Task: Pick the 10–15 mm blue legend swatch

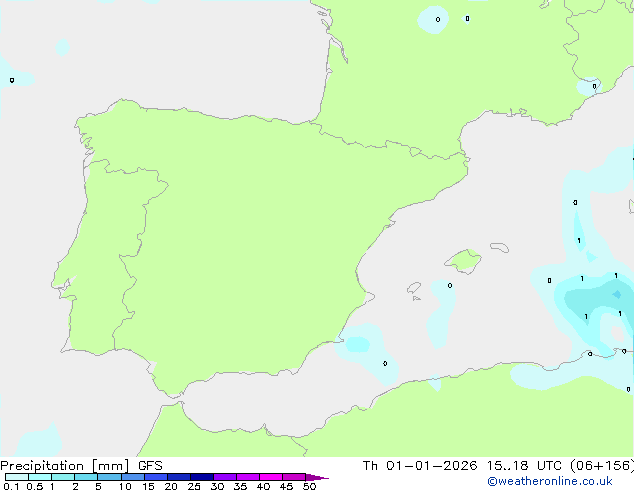Action: pos(132,477)
